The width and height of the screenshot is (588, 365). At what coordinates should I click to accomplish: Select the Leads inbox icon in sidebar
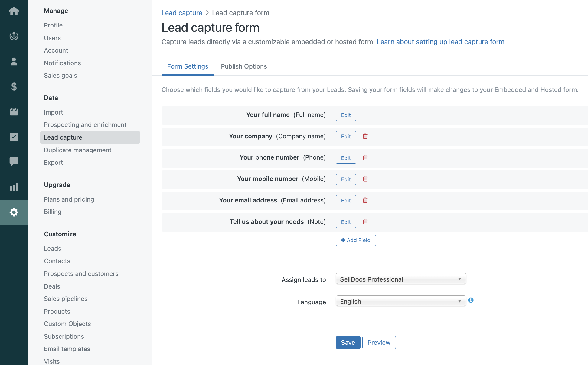pos(14,36)
